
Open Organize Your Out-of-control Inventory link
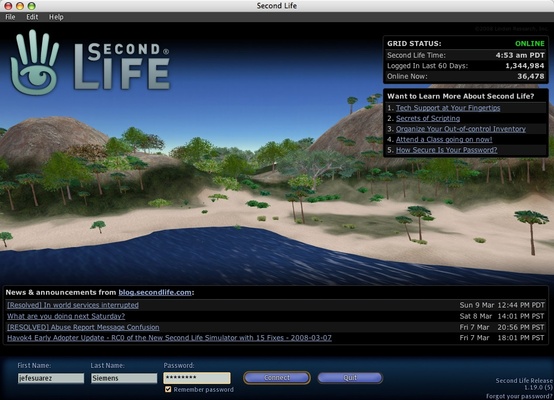coord(461,129)
